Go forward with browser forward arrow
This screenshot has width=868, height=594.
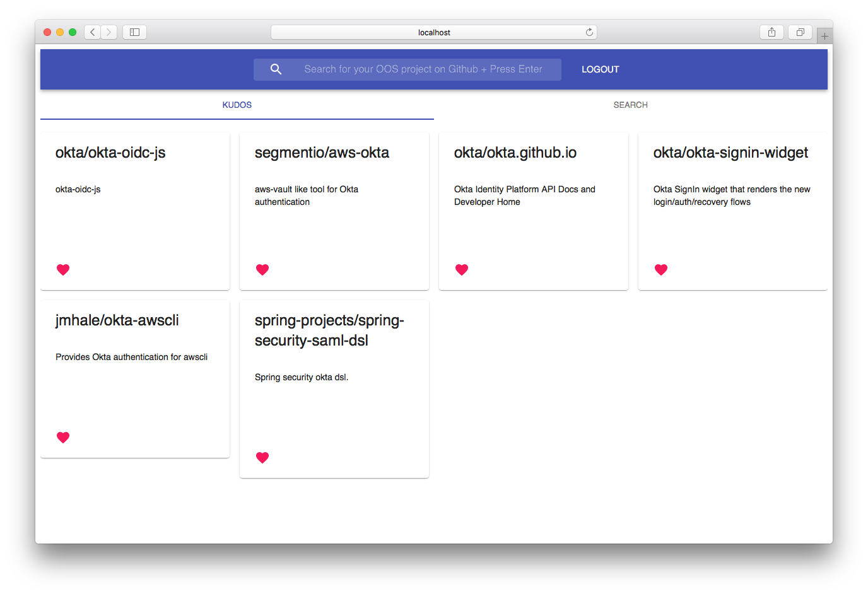[x=108, y=32]
